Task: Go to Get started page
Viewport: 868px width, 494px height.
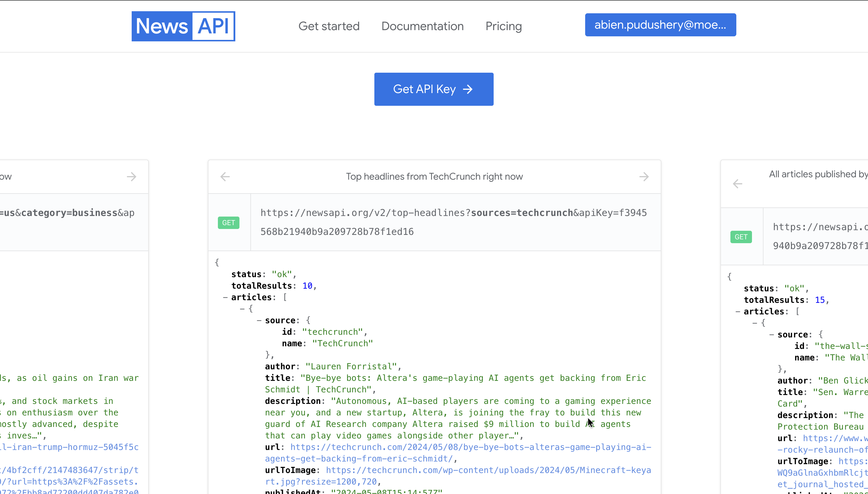Action: tap(329, 26)
